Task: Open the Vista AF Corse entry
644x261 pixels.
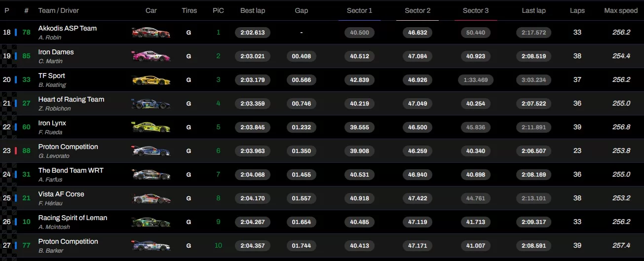Action: (x=61, y=194)
